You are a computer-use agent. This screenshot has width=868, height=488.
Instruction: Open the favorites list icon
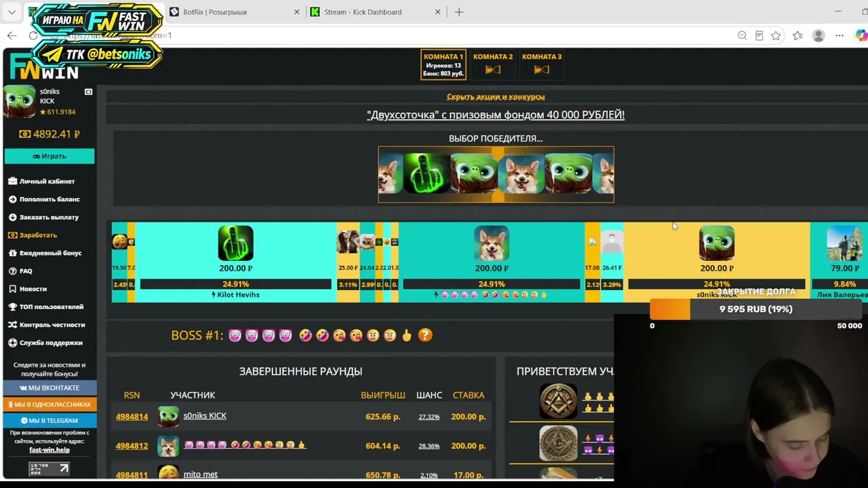(797, 35)
